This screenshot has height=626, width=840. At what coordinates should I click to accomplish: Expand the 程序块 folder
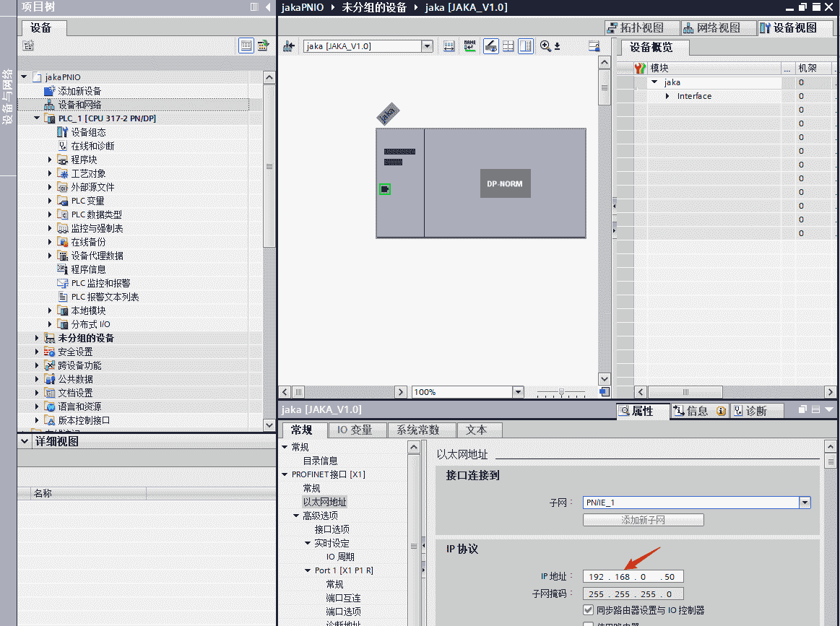tap(51, 160)
